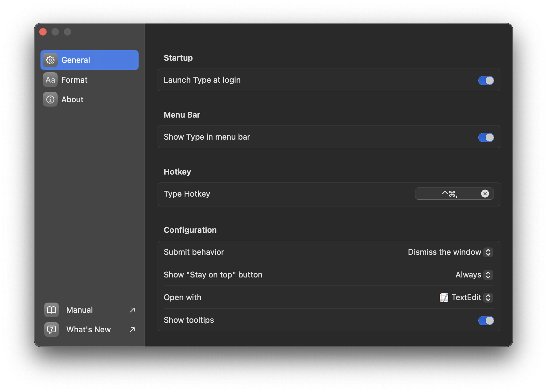
Task: Toggle Show Type in menu bar switch
Action: click(x=486, y=138)
